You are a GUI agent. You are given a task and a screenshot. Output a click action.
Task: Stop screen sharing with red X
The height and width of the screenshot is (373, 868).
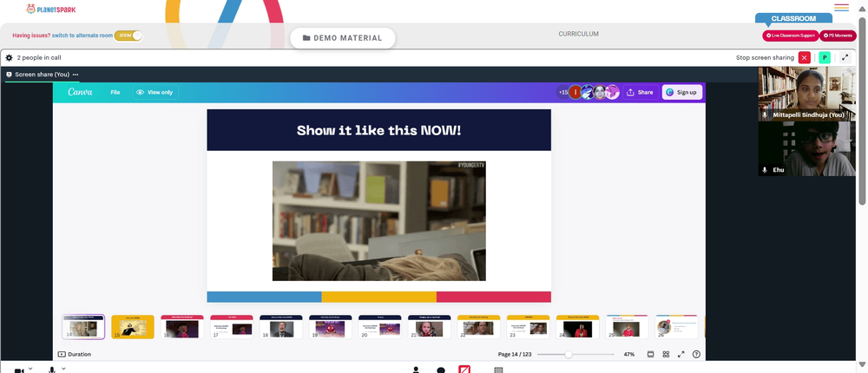pyautogui.click(x=805, y=57)
